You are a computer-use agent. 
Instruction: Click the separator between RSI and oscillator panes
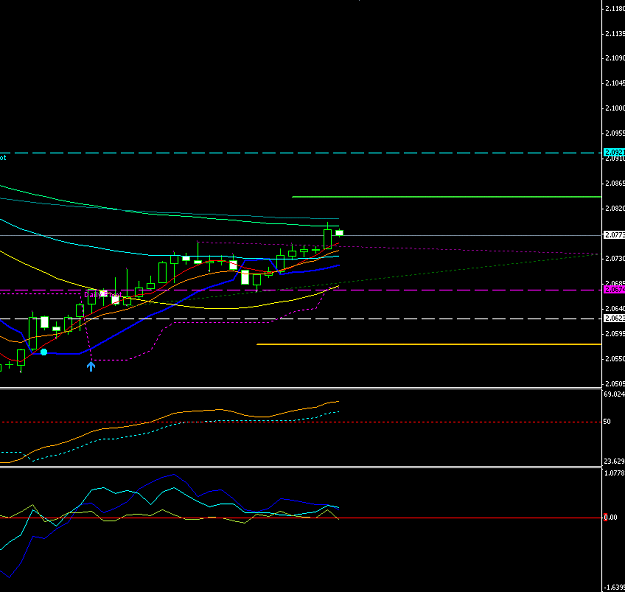click(x=301, y=467)
